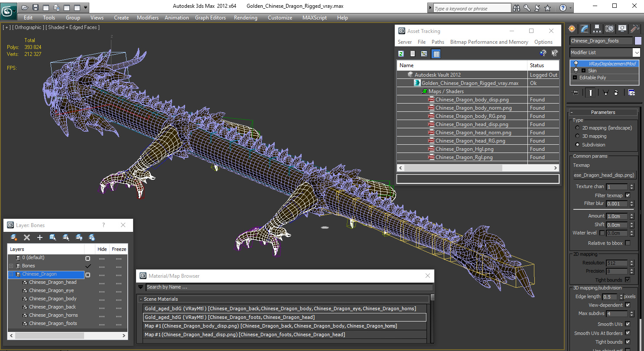The height and width of the screenshot is (351, 644).
Task: Collapse the Chinese_Dragon layer
Action: (11, 274)
